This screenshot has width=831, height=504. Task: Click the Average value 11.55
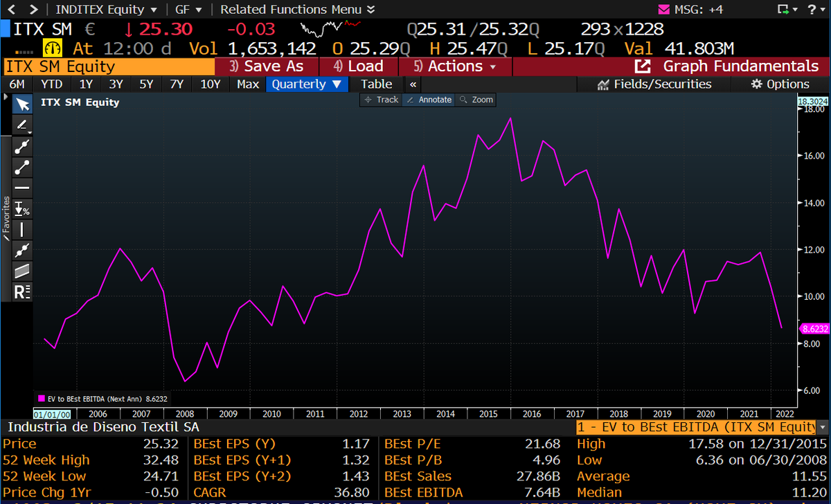811,476
